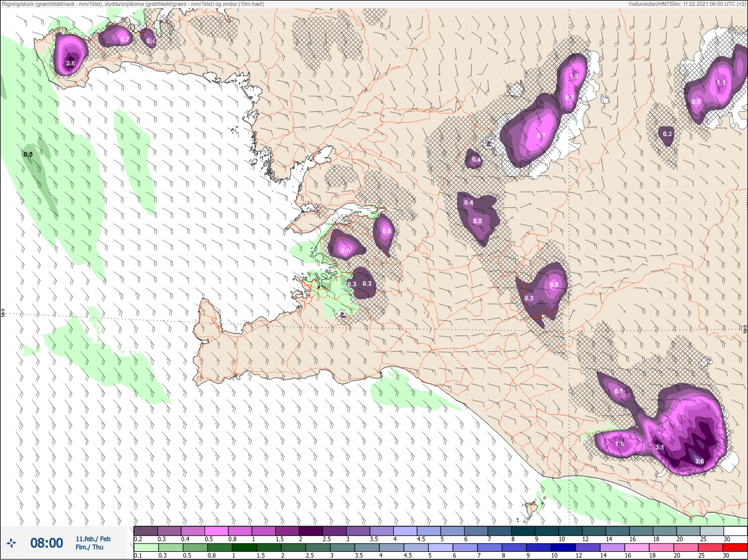Viewport: 748px width, 560px height.
Task: Select the bright pink 0.5 swatch in the top legend row
Action: point(216,531)
